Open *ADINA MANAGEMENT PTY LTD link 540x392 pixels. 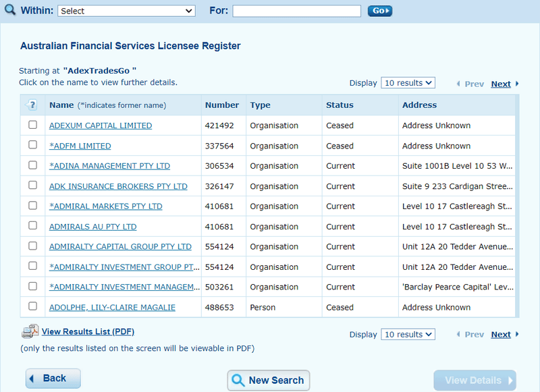(109, 166)
